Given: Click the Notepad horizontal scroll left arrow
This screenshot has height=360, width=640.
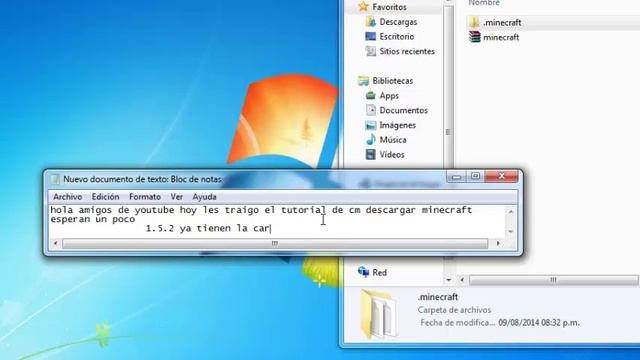Looking at the screenshot, I should 56,243.
